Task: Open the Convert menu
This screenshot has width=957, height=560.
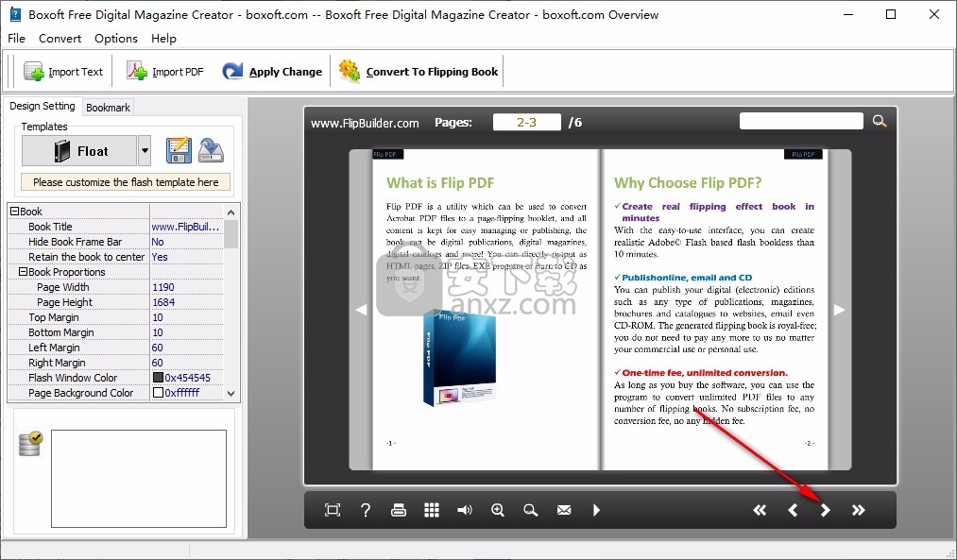Action: pos(60,39)
